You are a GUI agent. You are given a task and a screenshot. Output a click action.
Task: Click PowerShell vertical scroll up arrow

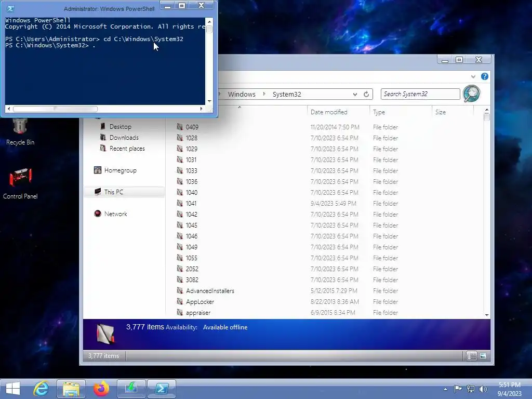(209, 22)
